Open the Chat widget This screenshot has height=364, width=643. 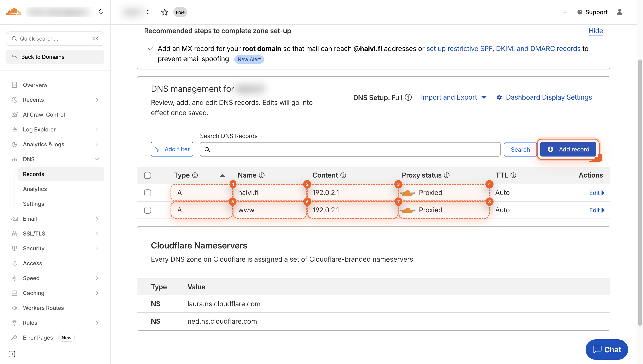click(x=606, y=350)
